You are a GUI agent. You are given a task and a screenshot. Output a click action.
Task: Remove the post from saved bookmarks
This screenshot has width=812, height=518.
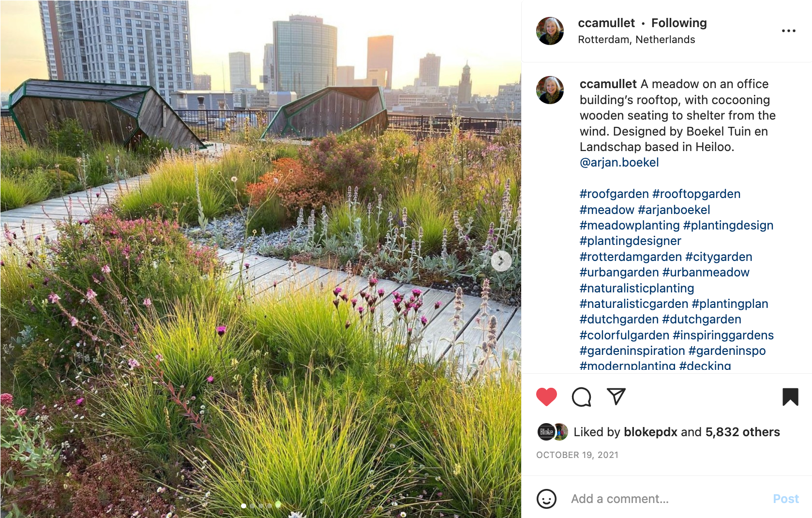pos(790,397)
